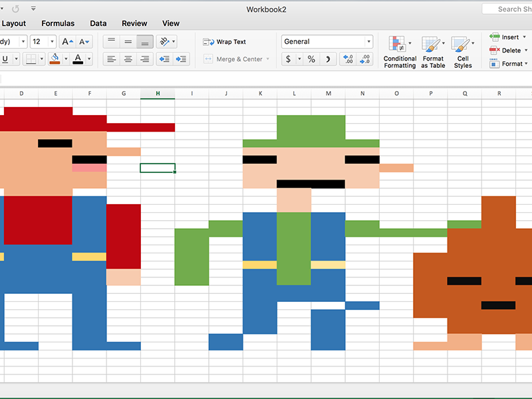Toggle Wrap Text
The width and height of the screenshot is (532, 399).
(x=224, y=42)
